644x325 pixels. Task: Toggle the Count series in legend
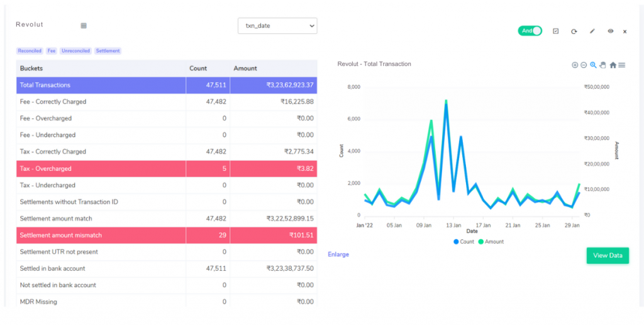pos(464,242)
